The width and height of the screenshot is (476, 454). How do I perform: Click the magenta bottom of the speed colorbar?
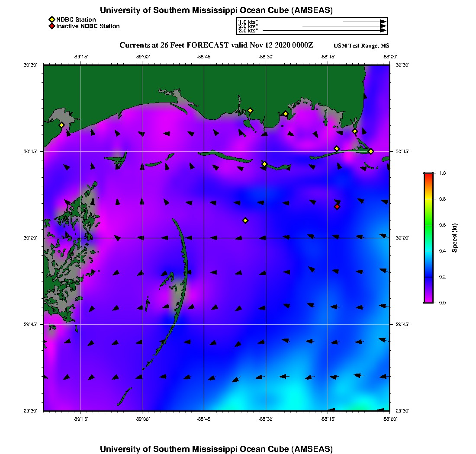point(428,300)
